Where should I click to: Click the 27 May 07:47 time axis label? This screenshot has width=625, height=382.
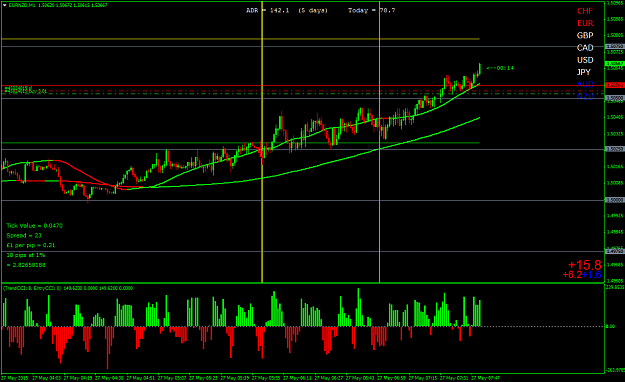coord(485,378)
